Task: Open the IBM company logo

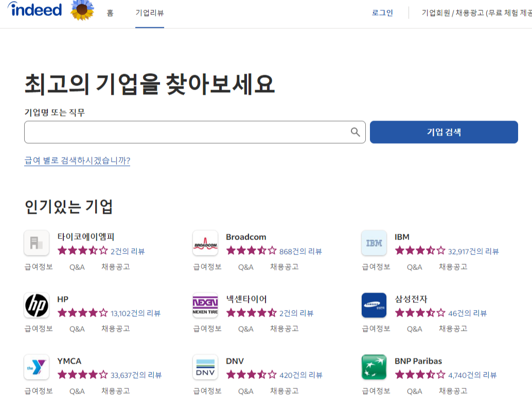Action: pos(374,243)
